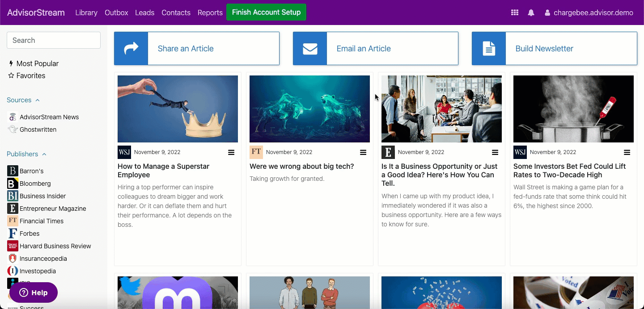Select the Investopedia publisher label
The height and width of the screenshot is (309, 644).
coord(38,271)
